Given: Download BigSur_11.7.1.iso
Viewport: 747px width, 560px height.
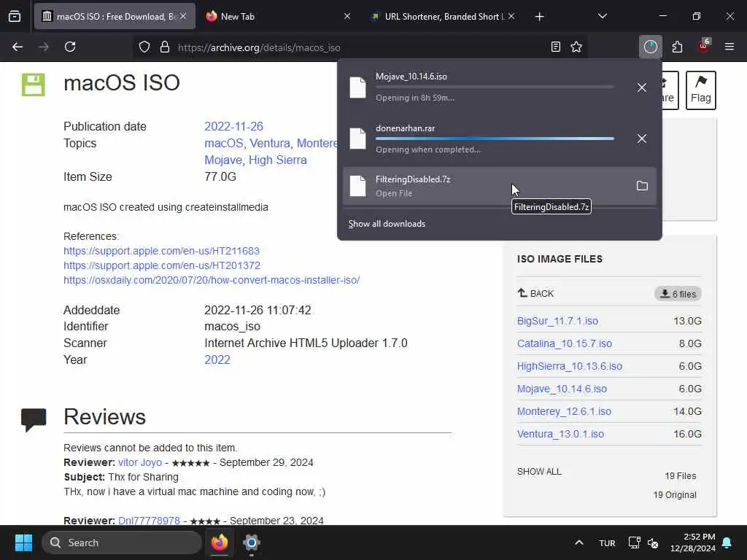Looking at the screenshot, I should (x=557, y=321).
